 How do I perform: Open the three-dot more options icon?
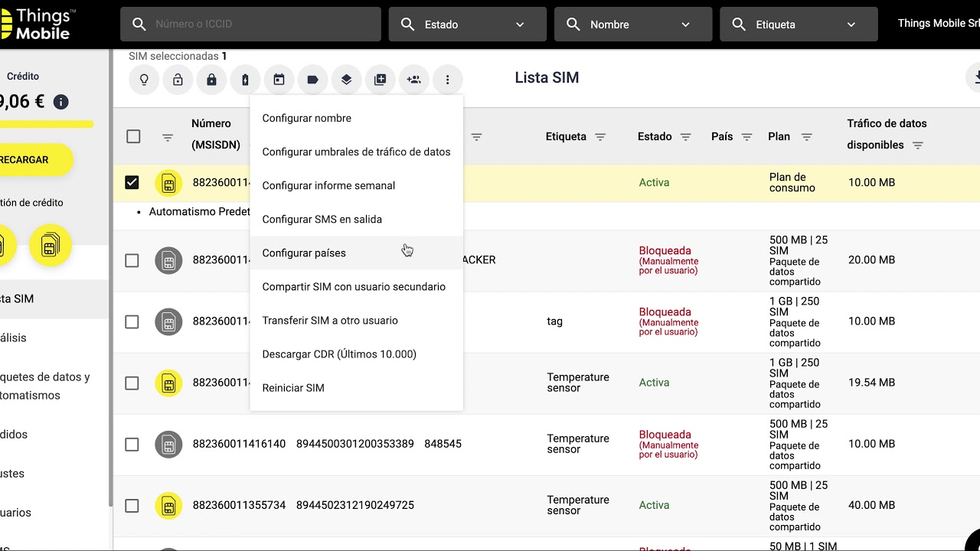click(447, 80)
